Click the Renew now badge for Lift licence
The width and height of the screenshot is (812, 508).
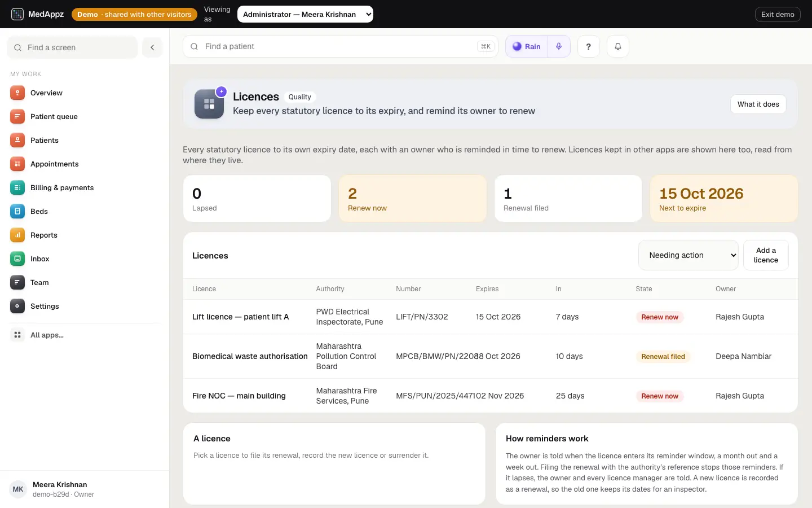(660, 317)
